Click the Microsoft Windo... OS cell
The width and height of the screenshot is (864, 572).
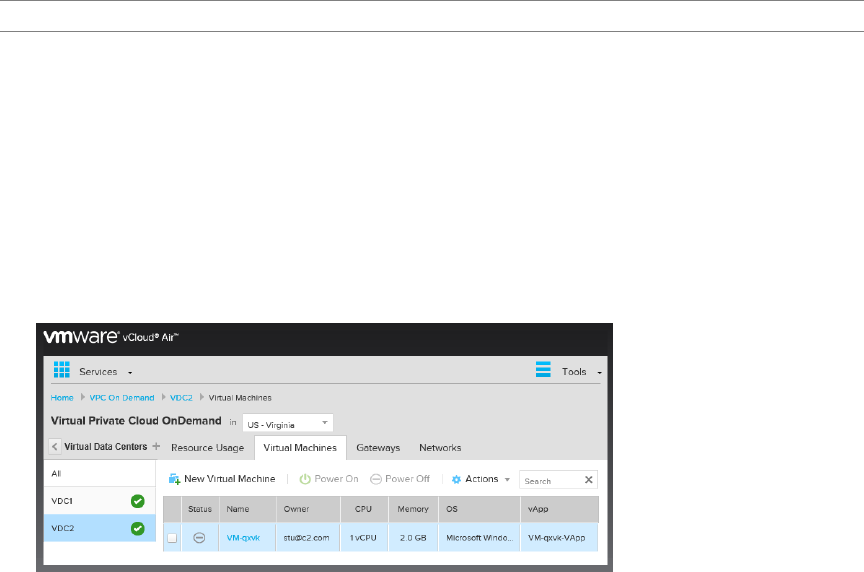click(x=479, y=538)
